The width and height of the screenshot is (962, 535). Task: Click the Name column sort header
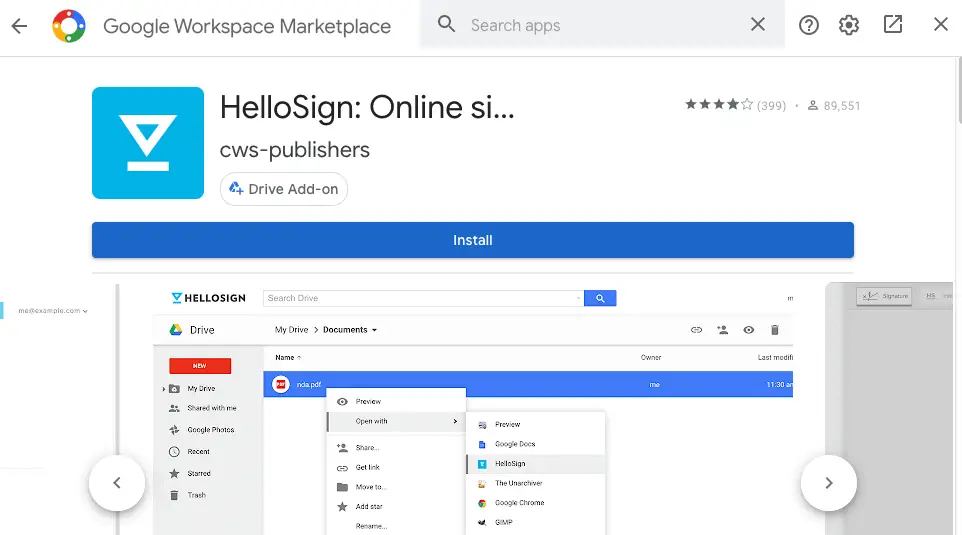[x=287, y=357]
